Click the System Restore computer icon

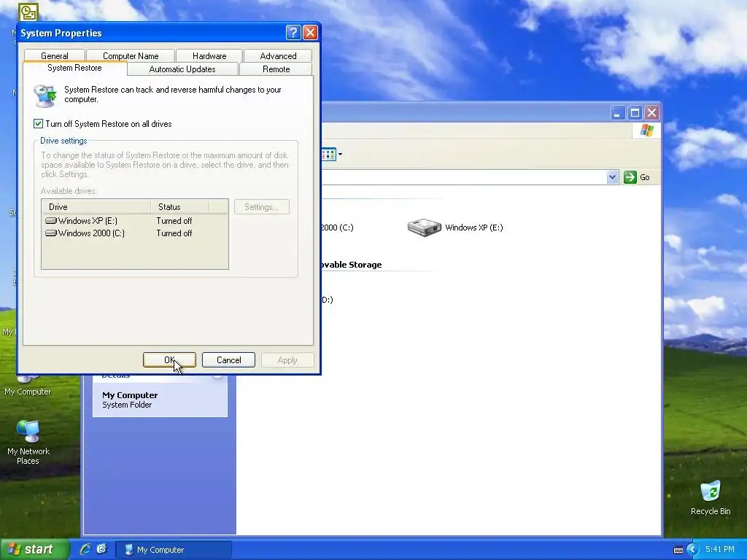[x=45, y=95]
